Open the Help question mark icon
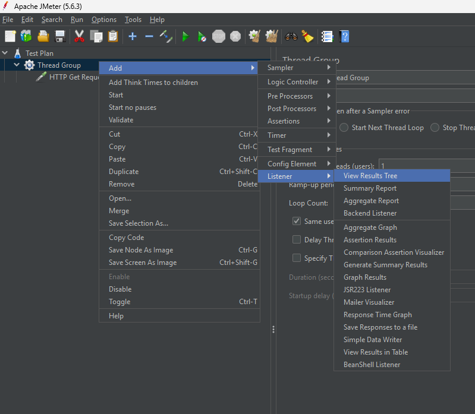This screenshot has width=475, height=414. [x=345, y=36]
